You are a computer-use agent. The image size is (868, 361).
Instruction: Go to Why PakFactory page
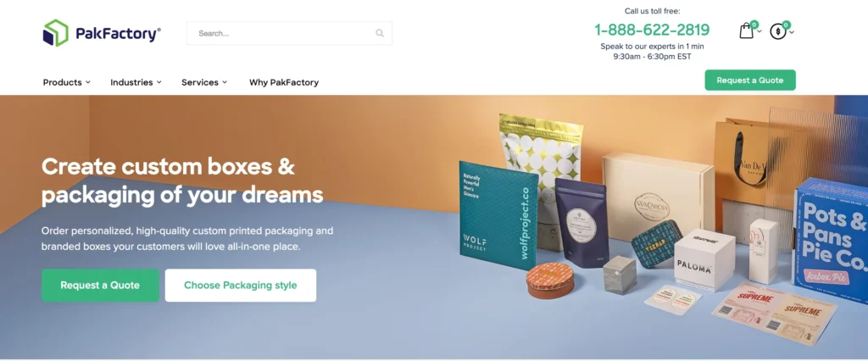(x=283, y=82)
